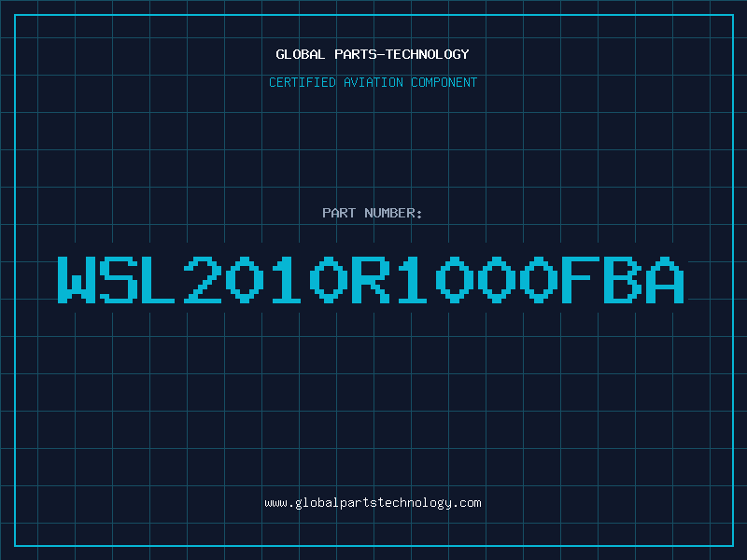This screenshot has height=560, width=747.
Task: Click the PART NUMBER: label
Action: click(x=373, y=213)
